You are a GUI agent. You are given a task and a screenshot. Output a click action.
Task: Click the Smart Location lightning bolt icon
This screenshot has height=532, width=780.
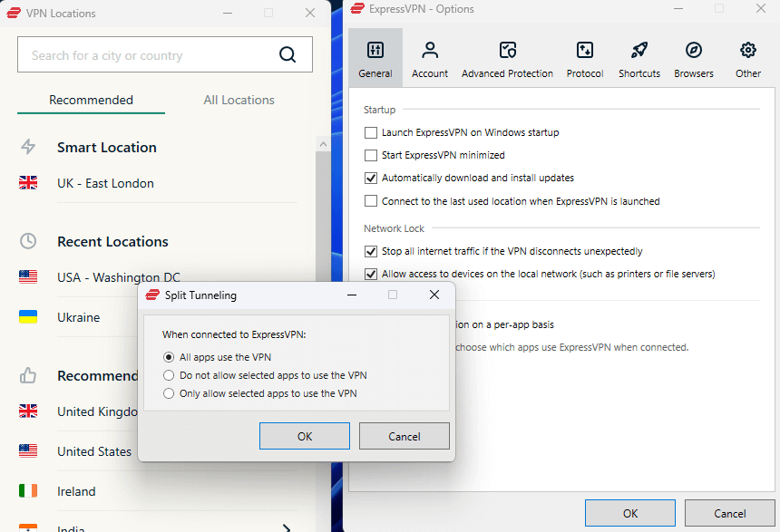coord(28,147)
